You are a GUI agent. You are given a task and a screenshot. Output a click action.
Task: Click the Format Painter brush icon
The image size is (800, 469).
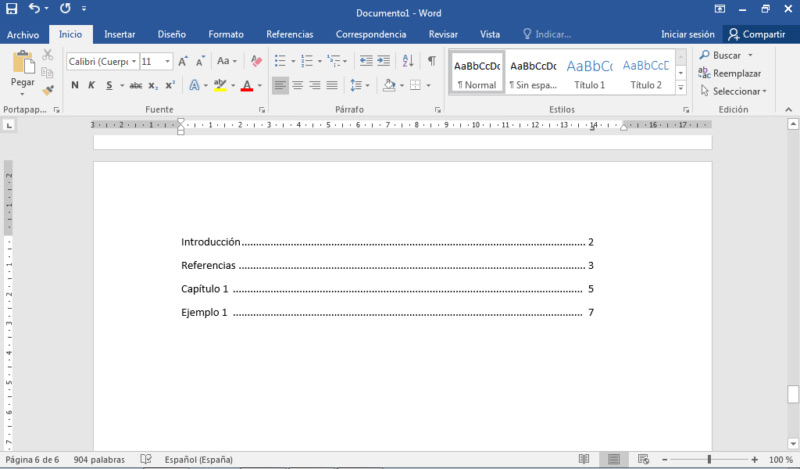coord(47,89)
